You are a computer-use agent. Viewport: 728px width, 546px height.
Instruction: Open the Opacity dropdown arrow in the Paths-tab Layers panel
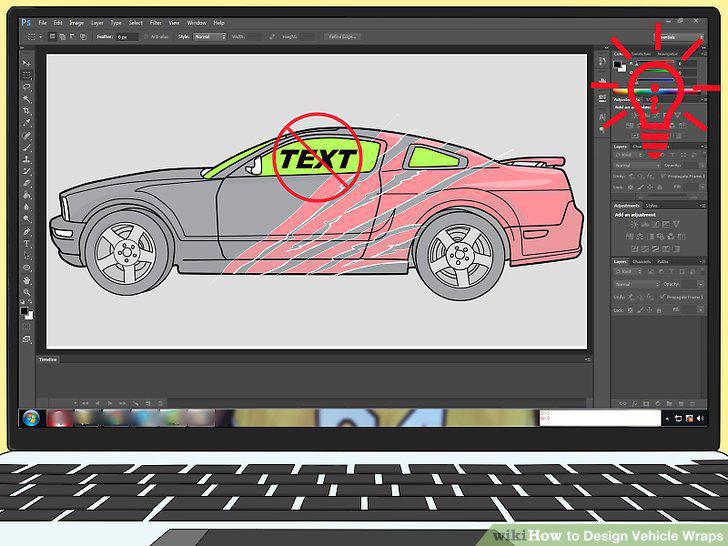pos(700,284)
